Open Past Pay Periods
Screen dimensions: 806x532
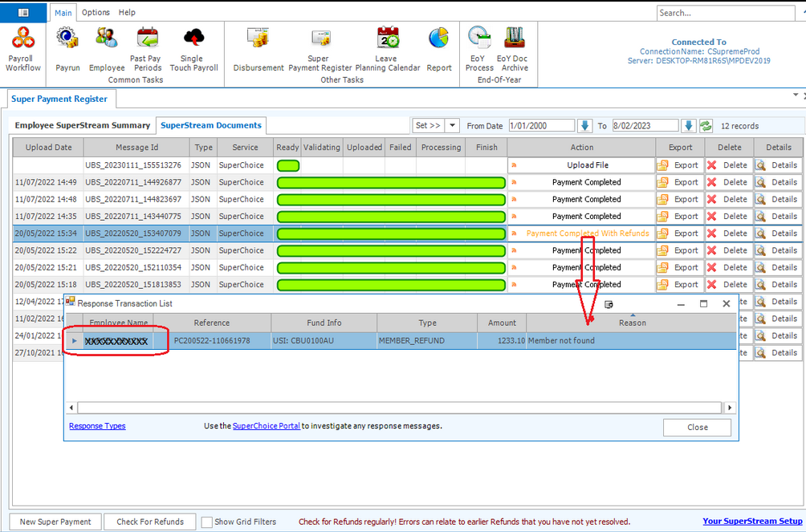[146, 48]
